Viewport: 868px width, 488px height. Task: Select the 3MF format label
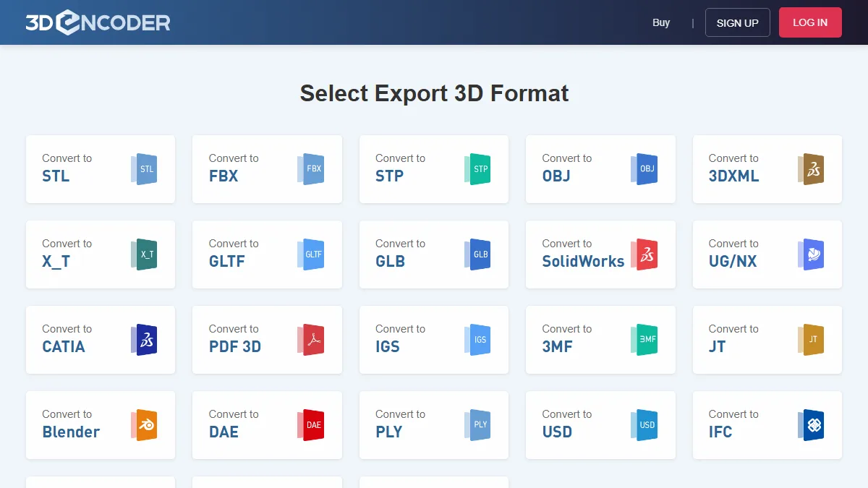(x=557, y=346)
